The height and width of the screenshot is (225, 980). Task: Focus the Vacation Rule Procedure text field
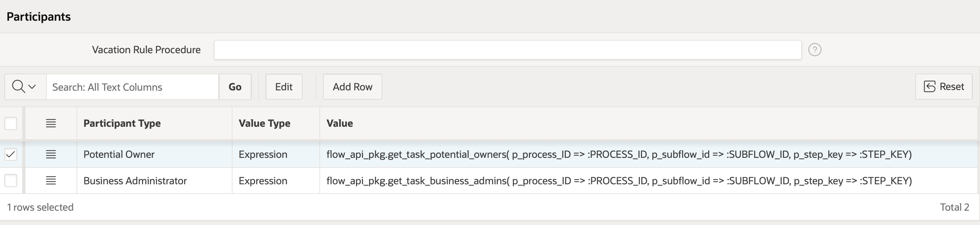508,50
